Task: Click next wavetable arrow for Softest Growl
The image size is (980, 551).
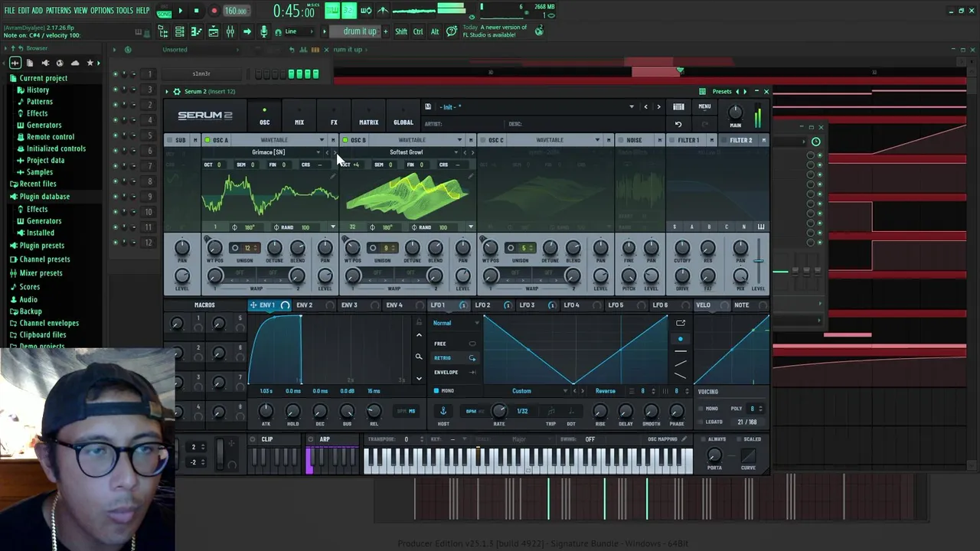Action: click(472, 152)
